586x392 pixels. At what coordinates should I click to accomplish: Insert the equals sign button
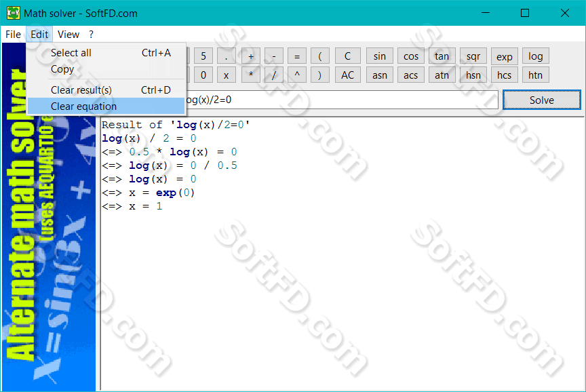coord(297,56)
